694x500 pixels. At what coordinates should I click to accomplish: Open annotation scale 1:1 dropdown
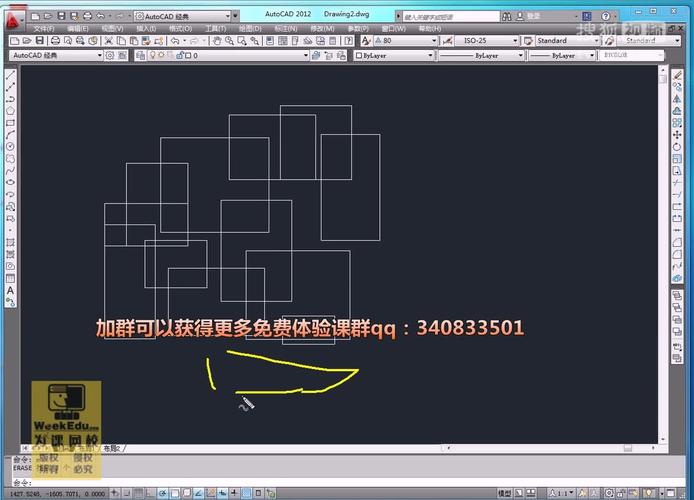[562, 493]
